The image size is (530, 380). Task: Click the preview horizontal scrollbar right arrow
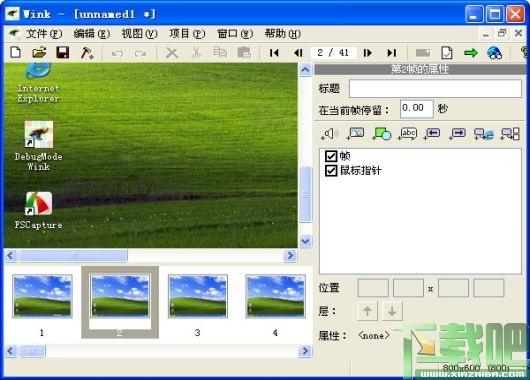pyautogui.click(x=290, y=256)
